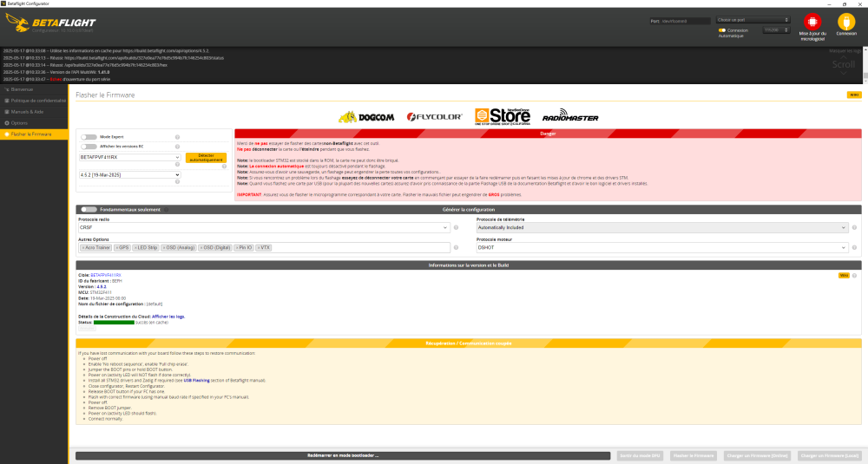
Task: Open Bienvenue in the sidebar
Action: (34, 89)
